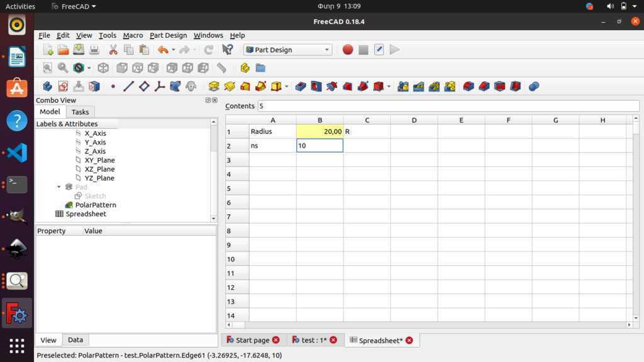
Task: Select cell A2 labeled ns
Action: tap(272, 146)
